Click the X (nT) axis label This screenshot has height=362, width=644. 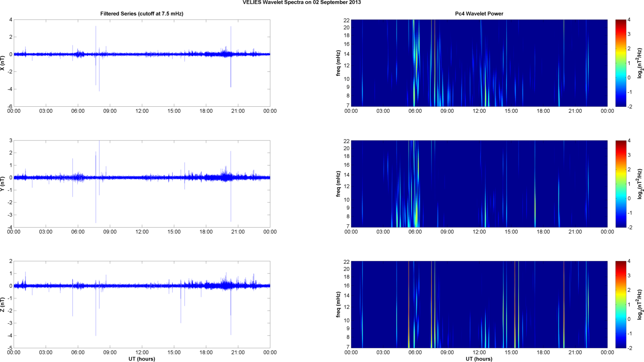click(3, 63)
